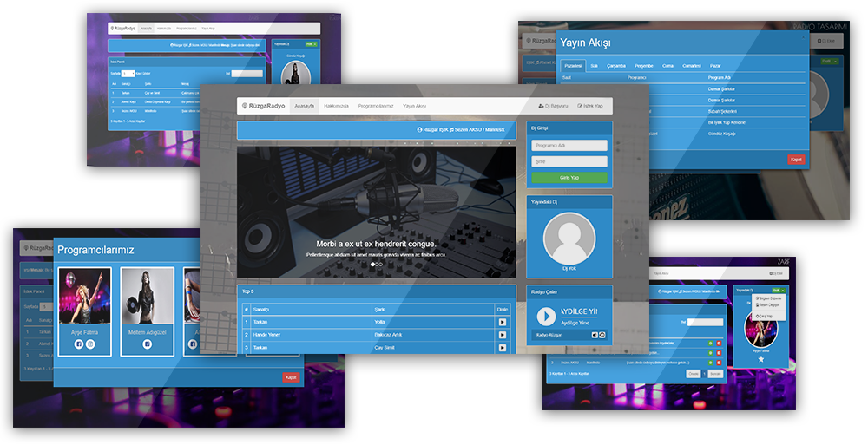
Task: Mute the radio player volume icon
Action: pyautogui.click(x=595, y=335)
